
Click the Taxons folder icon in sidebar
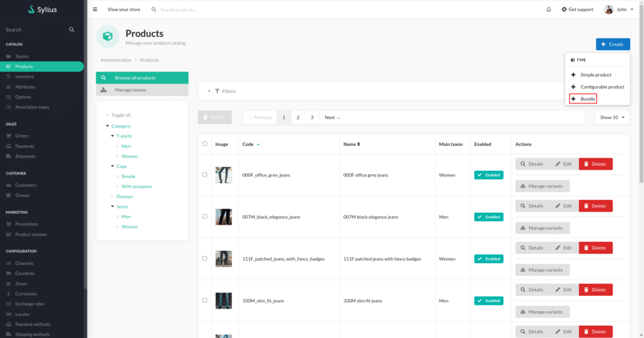point(9,56)
